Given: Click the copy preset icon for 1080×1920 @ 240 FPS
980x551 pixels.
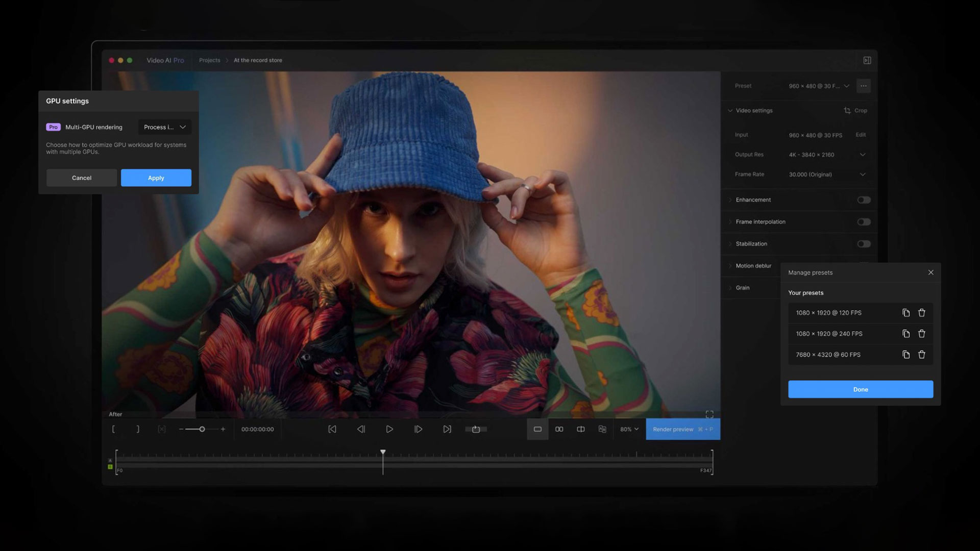Looking at the screenshot, I should pos(905,334).
